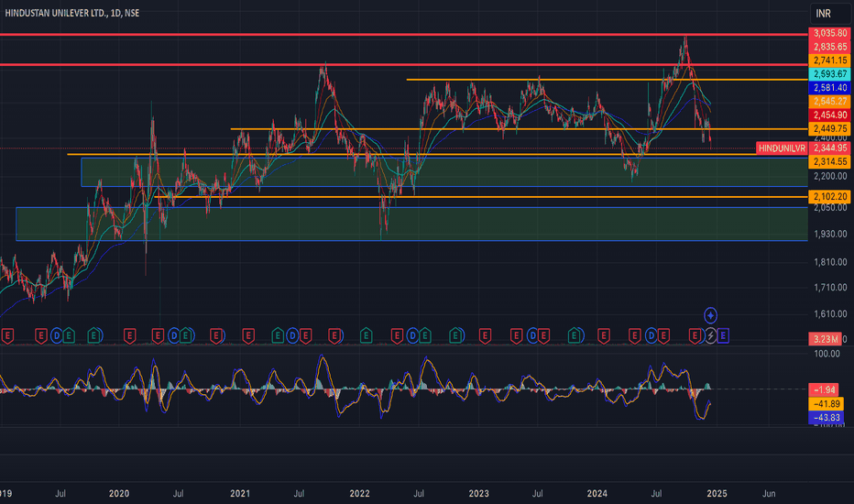Click the 2,344.95 current price label
The height and width of the screenshot is (504, 854).
[830, 148]
